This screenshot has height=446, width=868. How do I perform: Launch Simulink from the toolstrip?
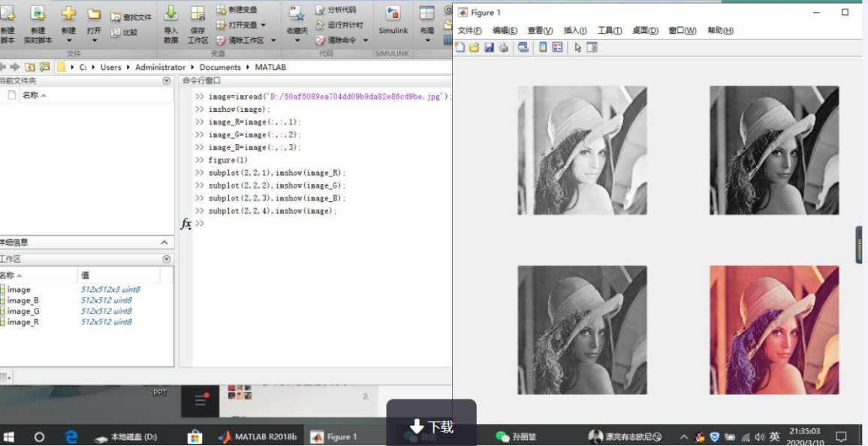(x=393, y=20)
